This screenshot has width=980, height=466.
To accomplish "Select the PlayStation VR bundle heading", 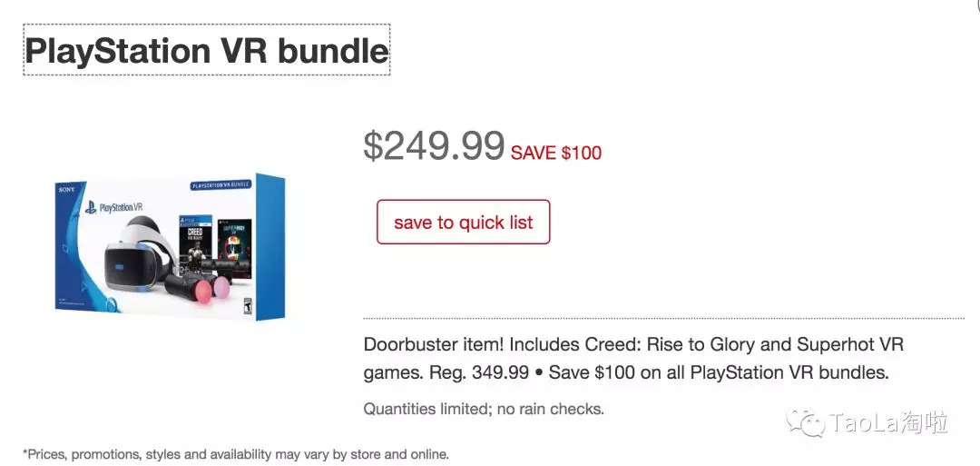I will pyautogui.click(x=207, y=51).
